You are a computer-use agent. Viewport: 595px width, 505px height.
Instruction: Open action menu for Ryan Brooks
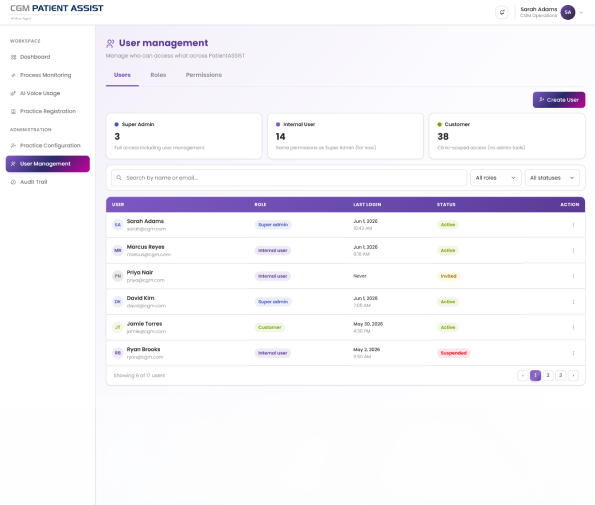573,353
